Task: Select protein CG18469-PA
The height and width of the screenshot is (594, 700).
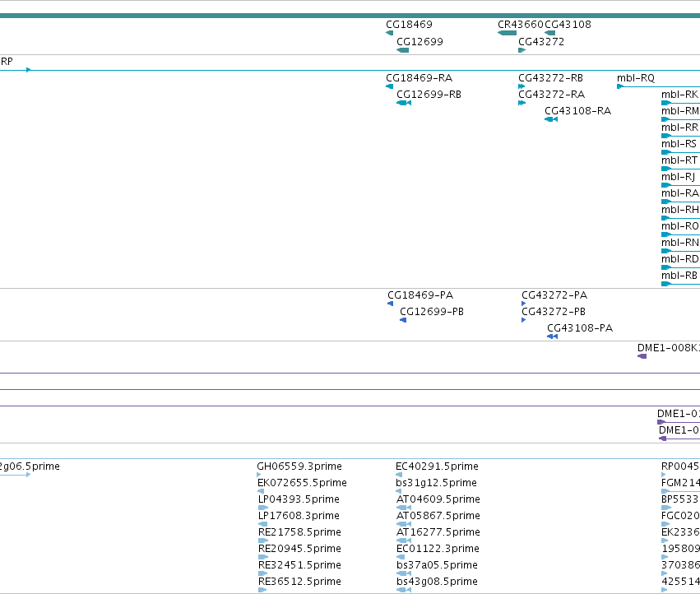Action: point(420,295)
